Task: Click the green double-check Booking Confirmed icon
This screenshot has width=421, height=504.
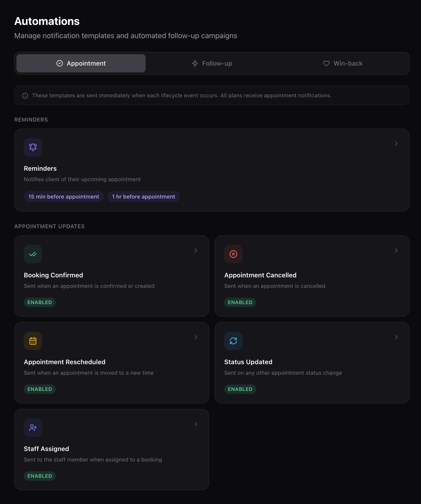Action: [x=33, y=254]
